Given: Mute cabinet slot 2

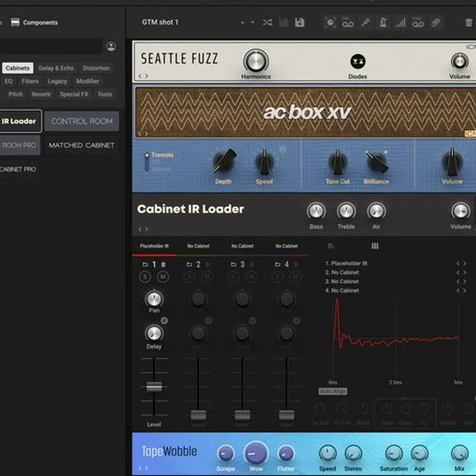Looking at the screenshot, I should [207, 277].
